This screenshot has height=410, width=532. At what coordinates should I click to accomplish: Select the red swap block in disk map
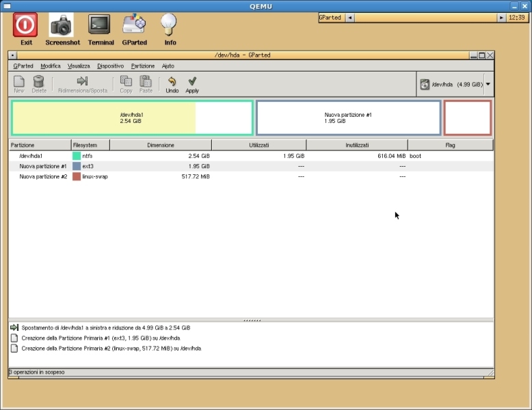pyautogui.click(x=468, y=118)
